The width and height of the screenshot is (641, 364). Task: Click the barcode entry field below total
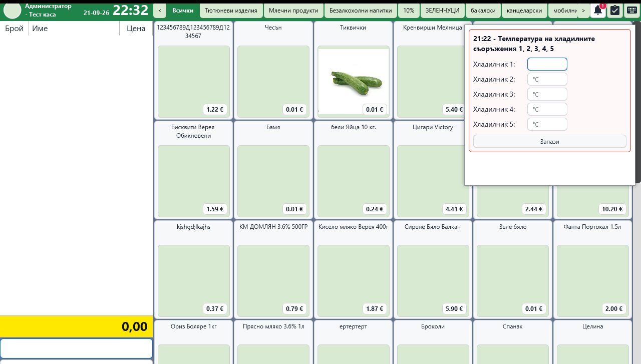click(76, 348)
